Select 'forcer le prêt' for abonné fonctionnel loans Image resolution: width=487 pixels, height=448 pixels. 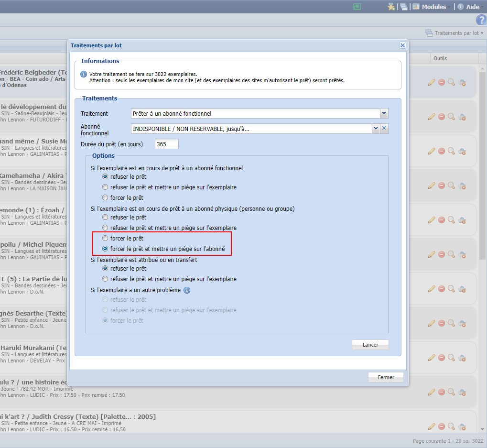pyautogui.click(x=105, y=197)
